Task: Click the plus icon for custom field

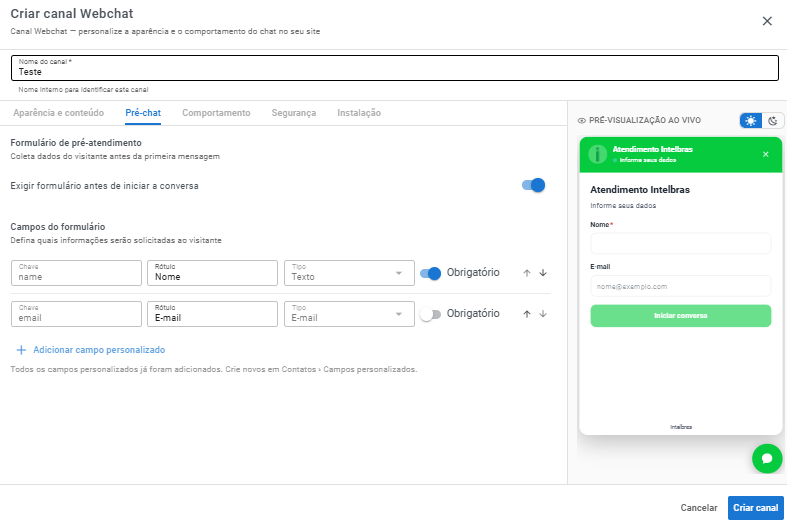Action: [21, 350]
